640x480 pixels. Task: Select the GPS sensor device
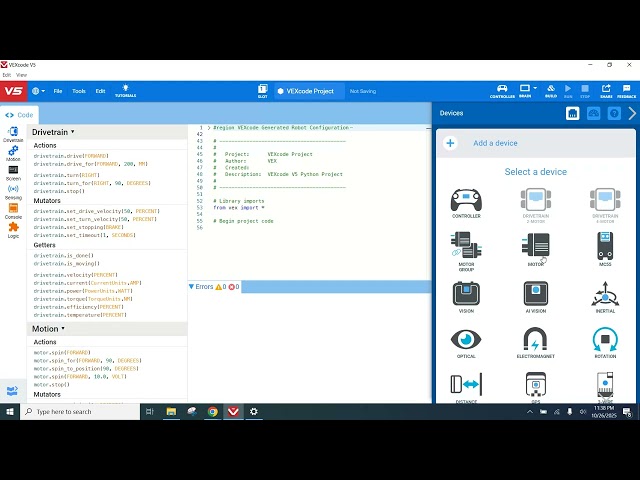click(x=536, y=387)
